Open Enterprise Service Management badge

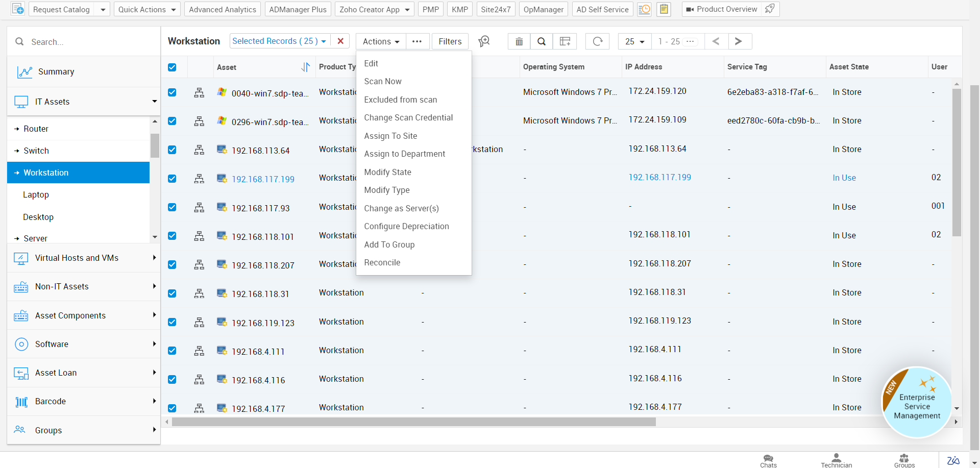click(x=917, y=402)
